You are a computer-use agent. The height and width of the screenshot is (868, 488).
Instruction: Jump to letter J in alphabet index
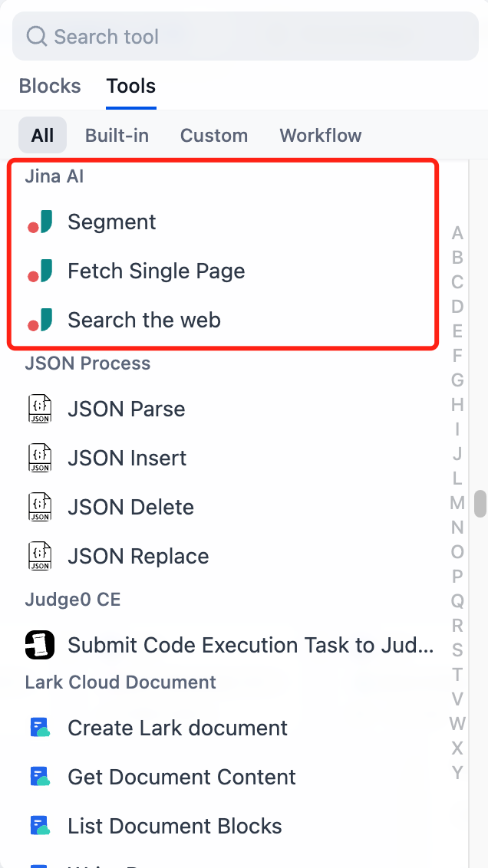457,454
